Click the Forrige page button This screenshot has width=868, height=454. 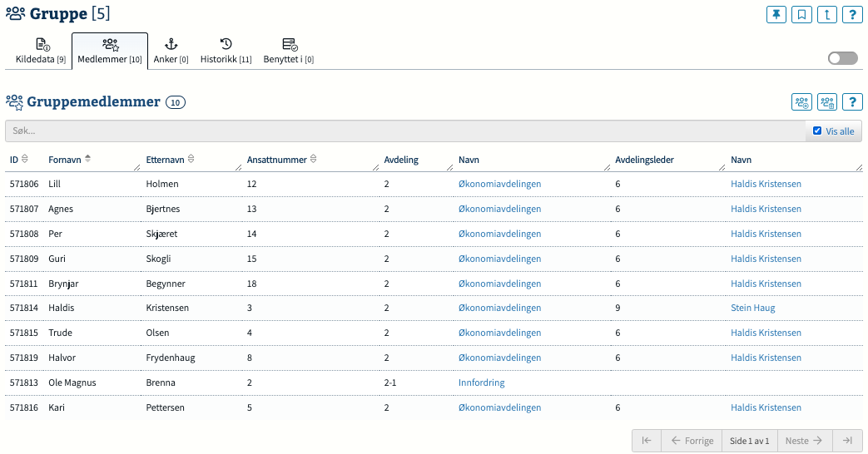[692, 441]
